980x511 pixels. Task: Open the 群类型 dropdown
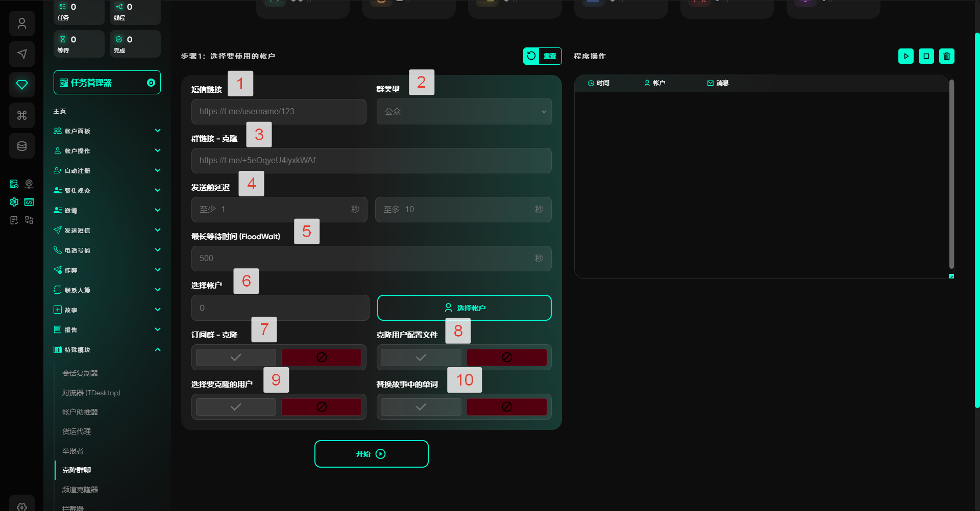coord(463,112)
